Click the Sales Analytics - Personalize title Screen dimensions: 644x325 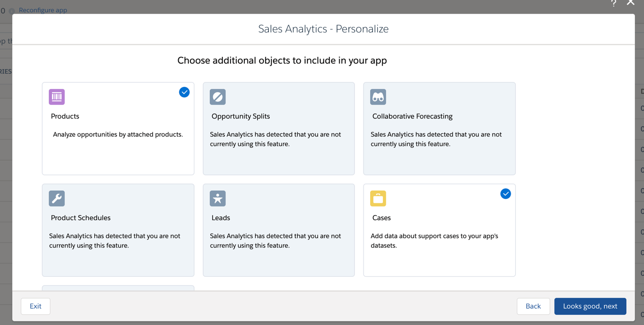coord(323,29)
